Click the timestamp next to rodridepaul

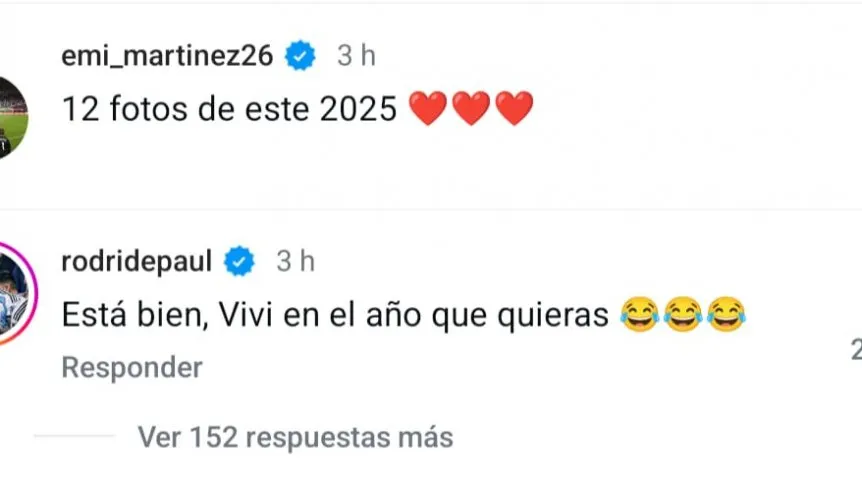pos(295,262)
